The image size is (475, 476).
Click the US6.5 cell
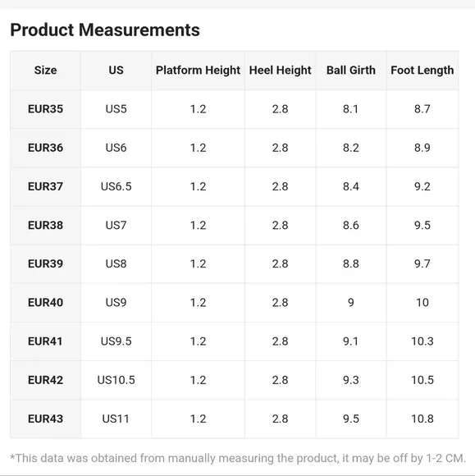tap(116, 186)
